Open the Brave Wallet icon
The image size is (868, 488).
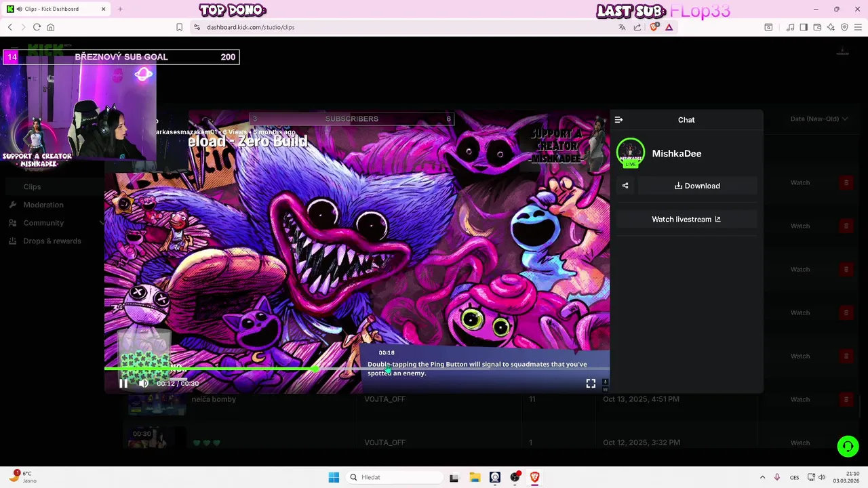(817, 27)
